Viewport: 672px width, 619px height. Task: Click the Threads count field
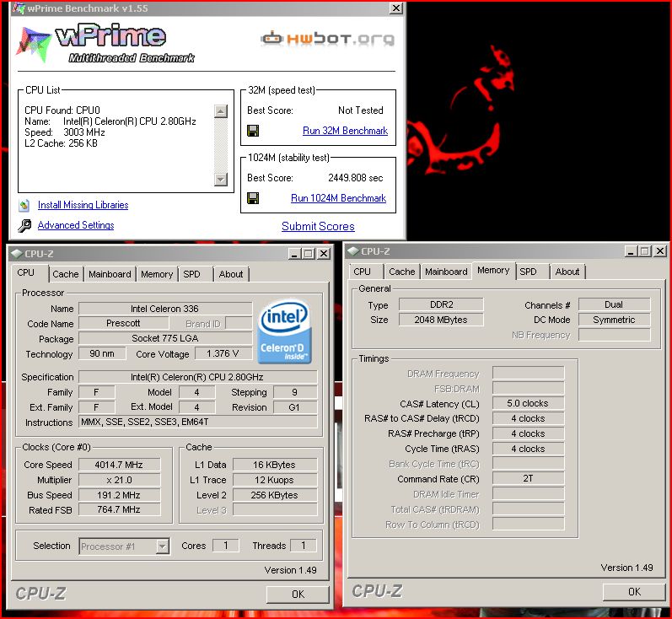point(303,546)
